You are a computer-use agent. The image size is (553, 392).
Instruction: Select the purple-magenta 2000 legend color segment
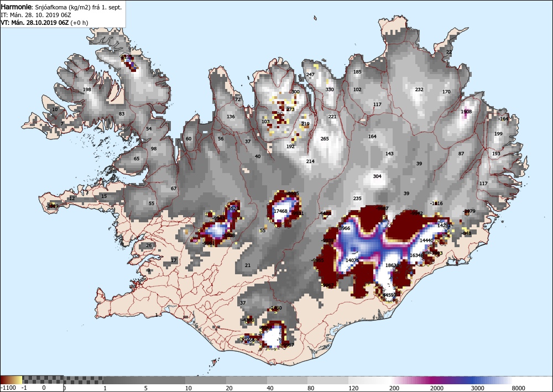coord(432,380)
